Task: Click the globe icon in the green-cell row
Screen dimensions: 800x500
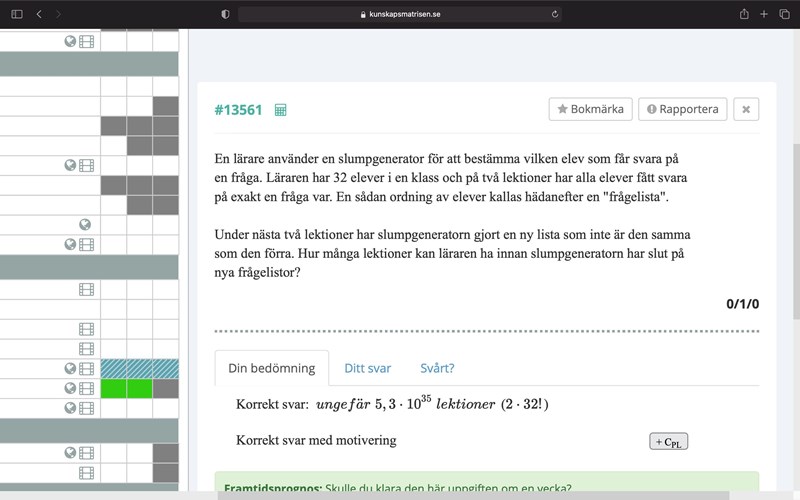Action: click(70, 388)
